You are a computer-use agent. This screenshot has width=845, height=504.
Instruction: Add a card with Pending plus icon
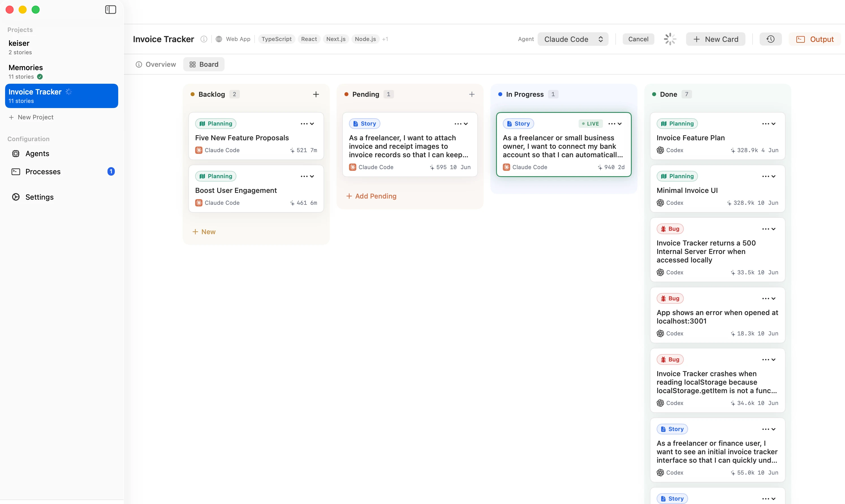tap(471, 94)
